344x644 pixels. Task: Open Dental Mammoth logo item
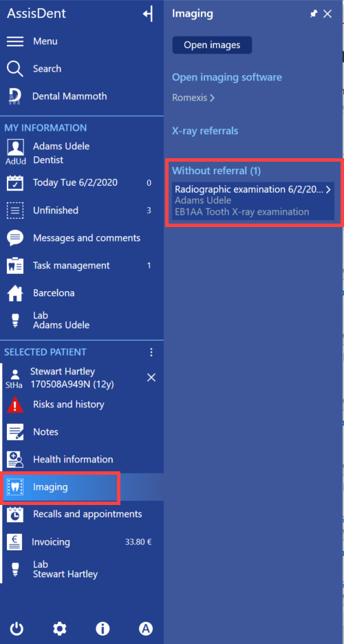(15, 96)
